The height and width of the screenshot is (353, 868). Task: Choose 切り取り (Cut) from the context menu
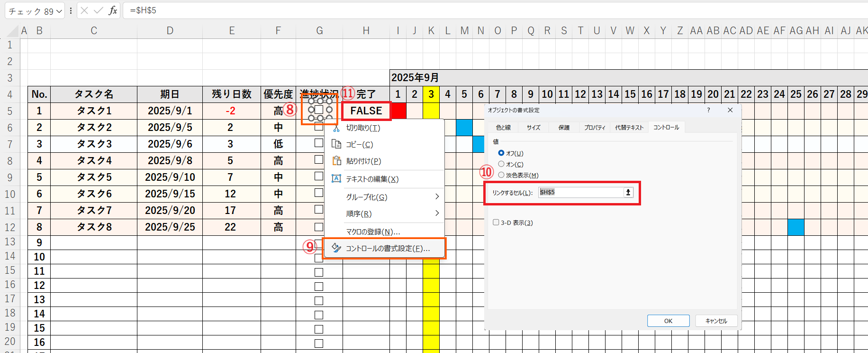click(x=363, y=128)
